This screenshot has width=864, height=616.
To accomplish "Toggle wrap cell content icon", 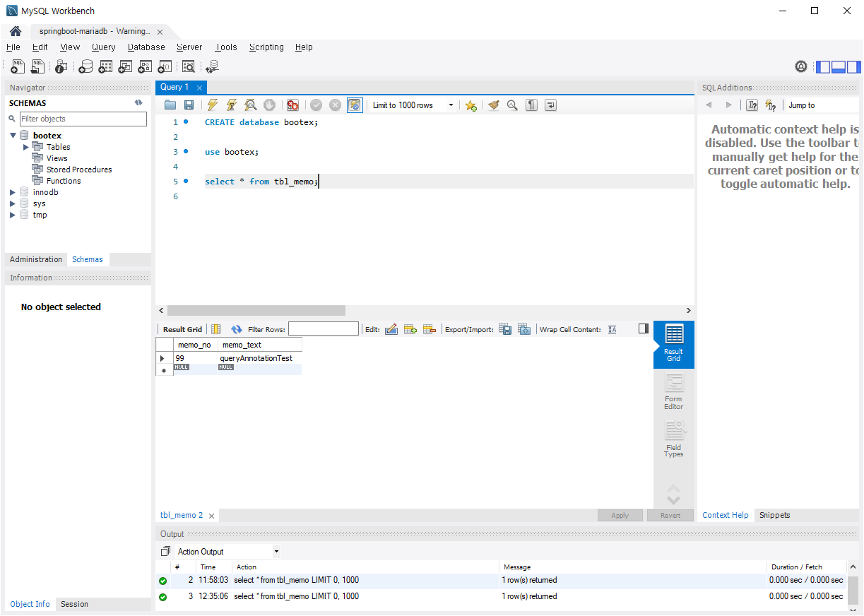I will (613, 329).
